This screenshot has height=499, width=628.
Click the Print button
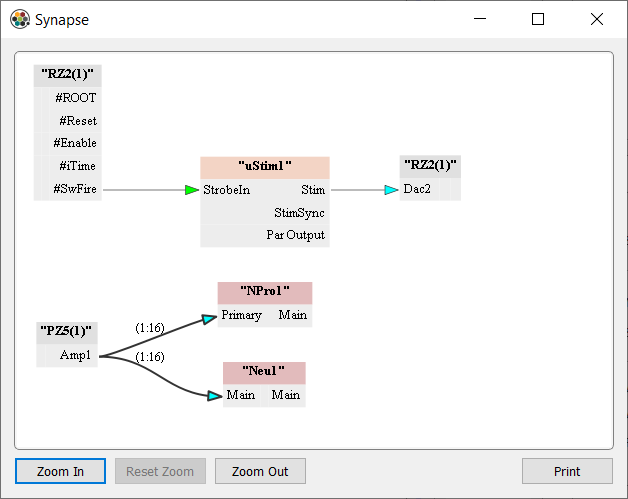click(x=567, y=471)
